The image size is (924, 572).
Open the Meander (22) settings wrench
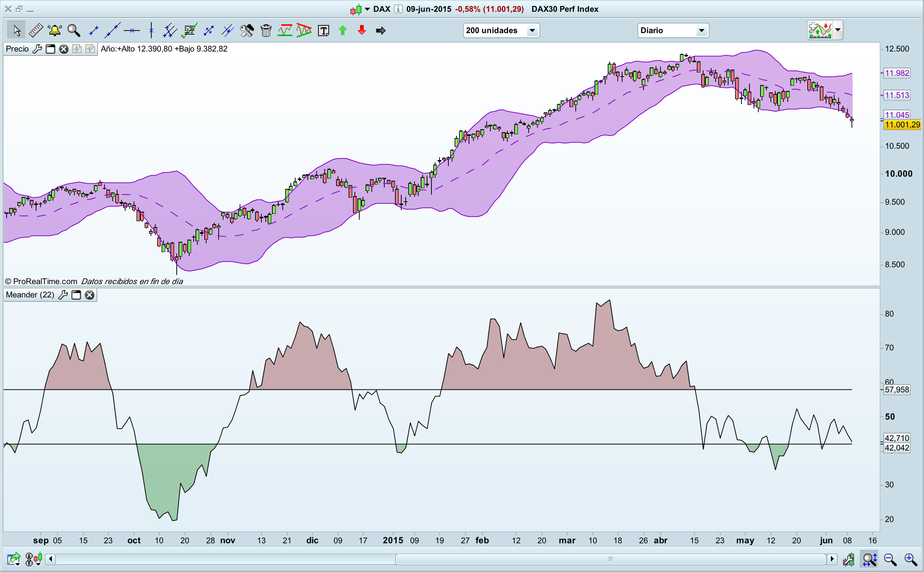(63, 295)
